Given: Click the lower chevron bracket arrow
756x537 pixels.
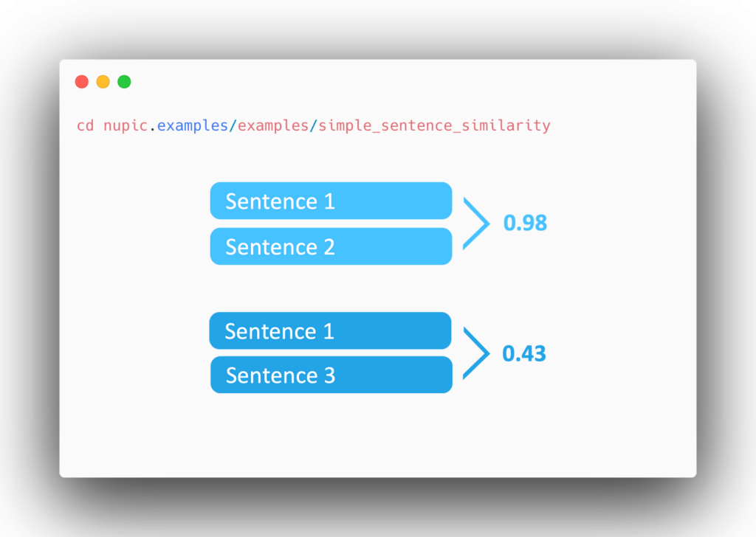Looking at the screenshot, I should [x=476, y=353].
